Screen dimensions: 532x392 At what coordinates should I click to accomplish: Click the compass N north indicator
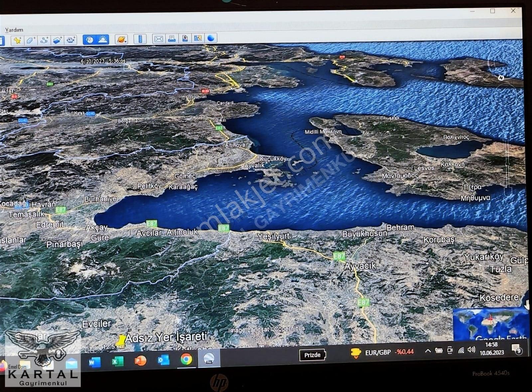click(x=501, y=78)
